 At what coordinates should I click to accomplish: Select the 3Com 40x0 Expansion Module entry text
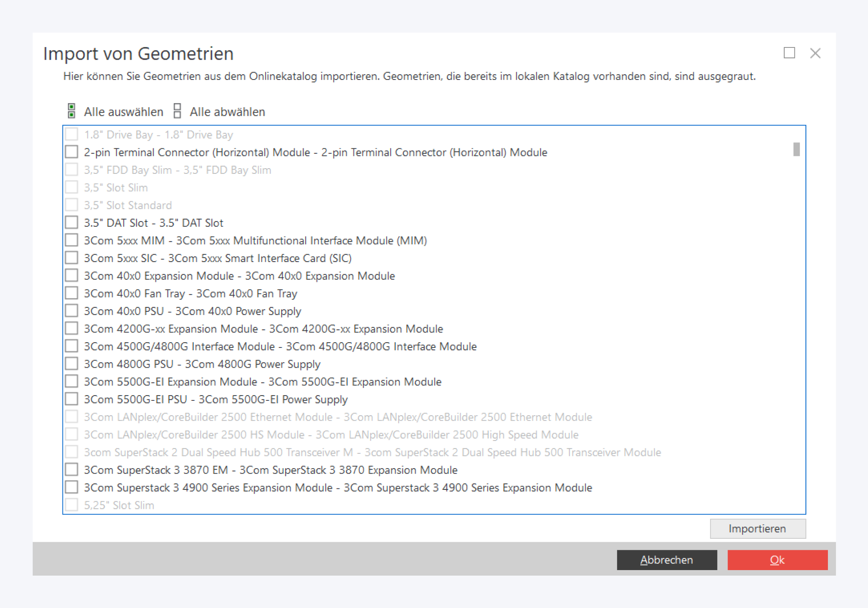click(239, 276)
